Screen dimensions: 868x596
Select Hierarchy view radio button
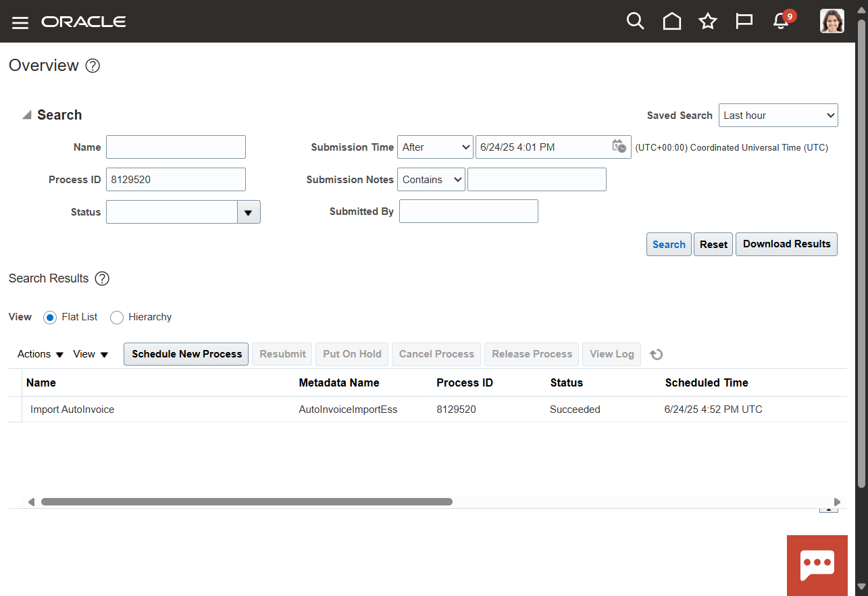click(117, 318)
